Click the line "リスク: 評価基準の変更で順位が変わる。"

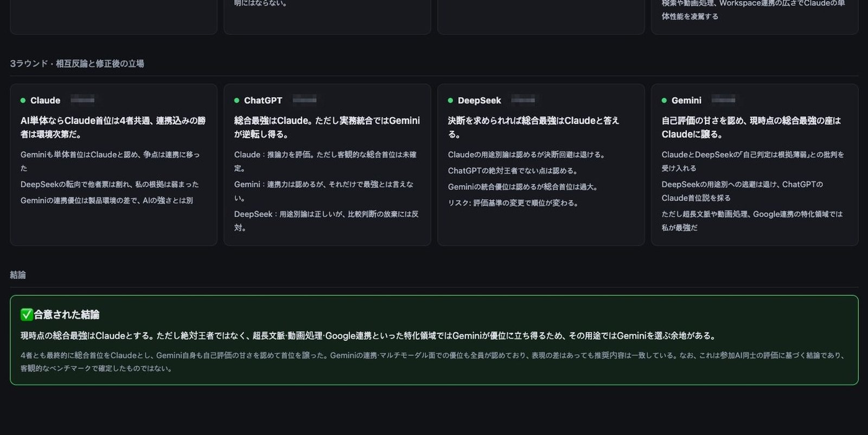click(513, 203)
